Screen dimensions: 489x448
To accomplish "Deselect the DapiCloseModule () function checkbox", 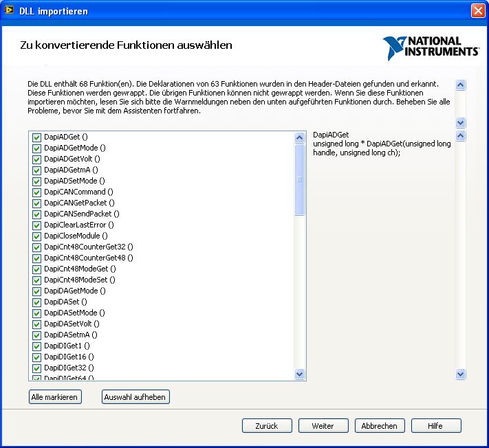I will click(x=37, y=236).
